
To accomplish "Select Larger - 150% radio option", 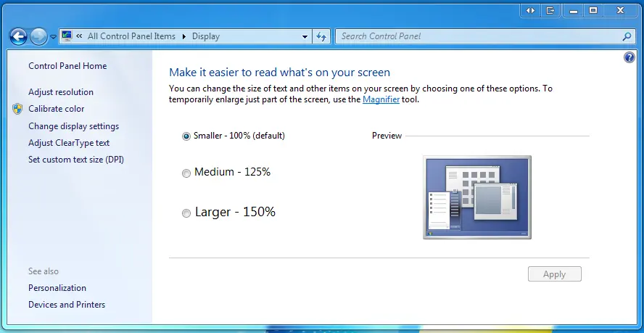I will tap(186, 213).
